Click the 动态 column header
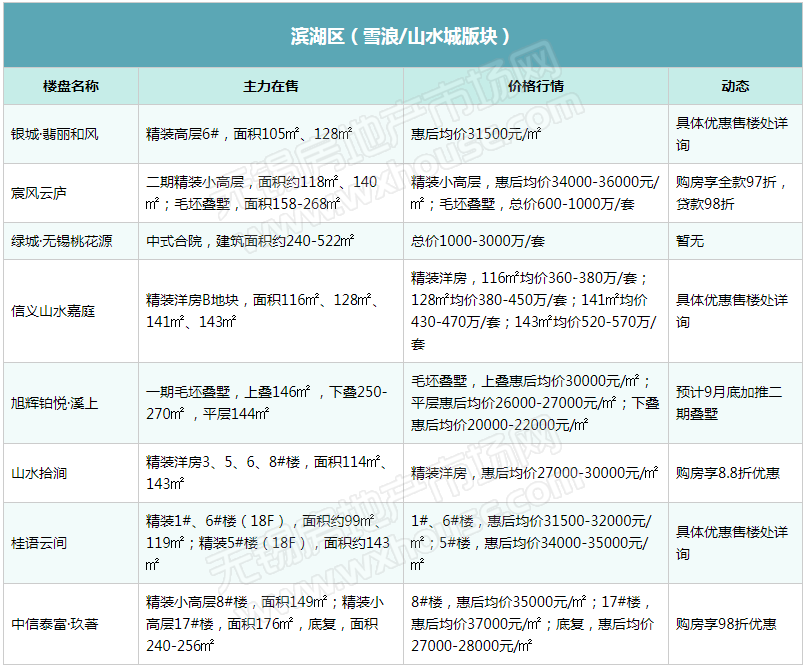Viewport: 806px width, 667px height. click(735, 86)
